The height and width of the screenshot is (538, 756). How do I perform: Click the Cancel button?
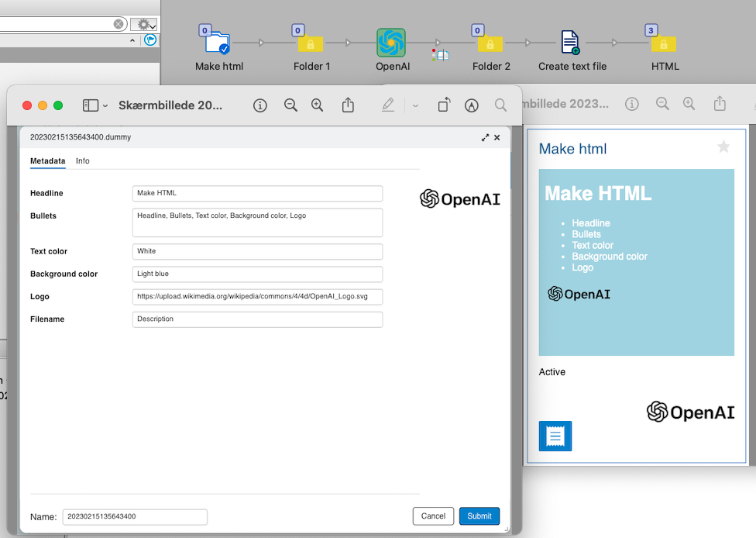(433, 516)
